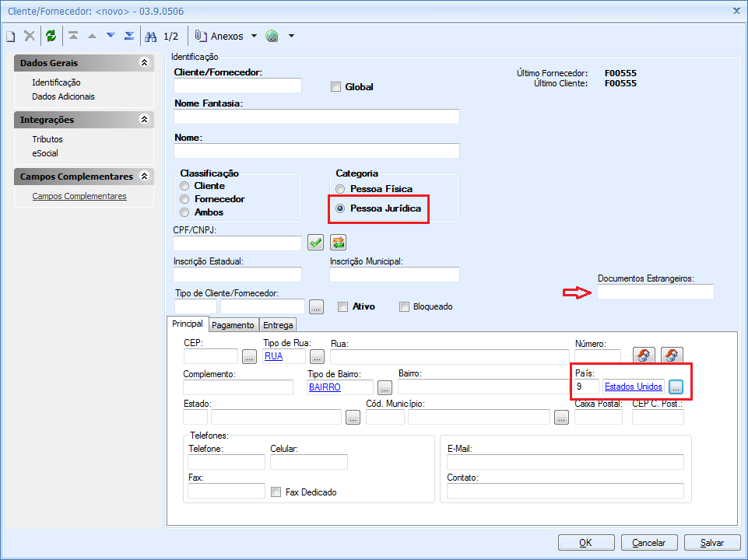Click the OK button
Image resolution: width=748 pixels, height=560 pixels.
click(586, 542)
